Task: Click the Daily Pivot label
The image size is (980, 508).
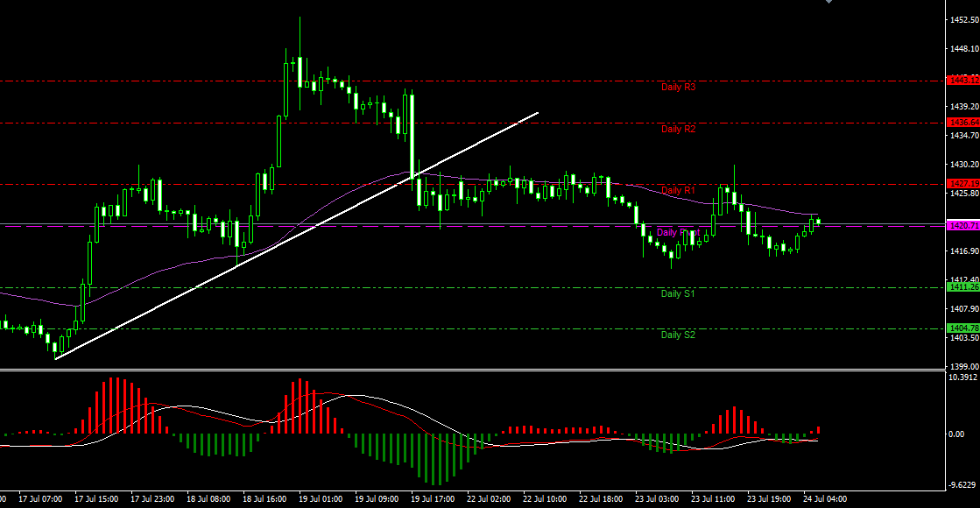Action: pos(678,232)
